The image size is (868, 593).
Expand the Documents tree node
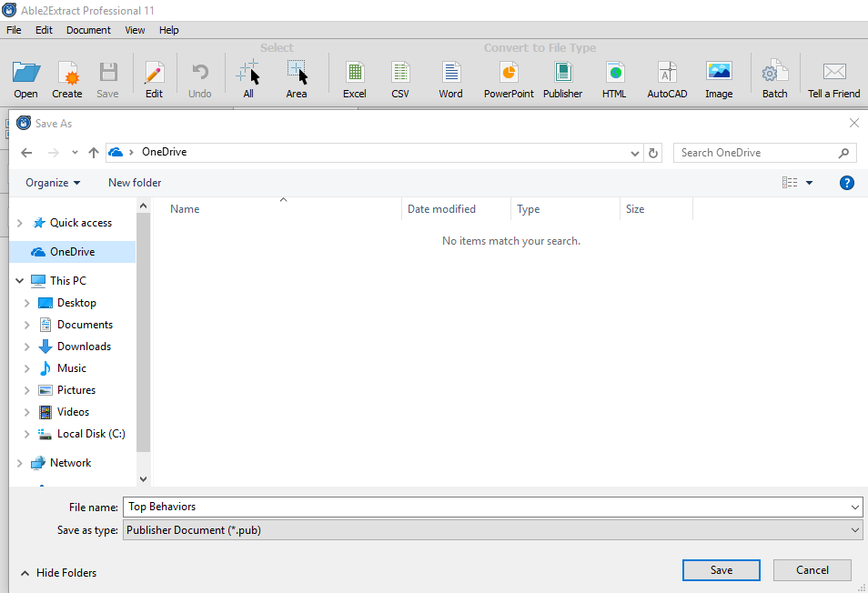[26, 325]
